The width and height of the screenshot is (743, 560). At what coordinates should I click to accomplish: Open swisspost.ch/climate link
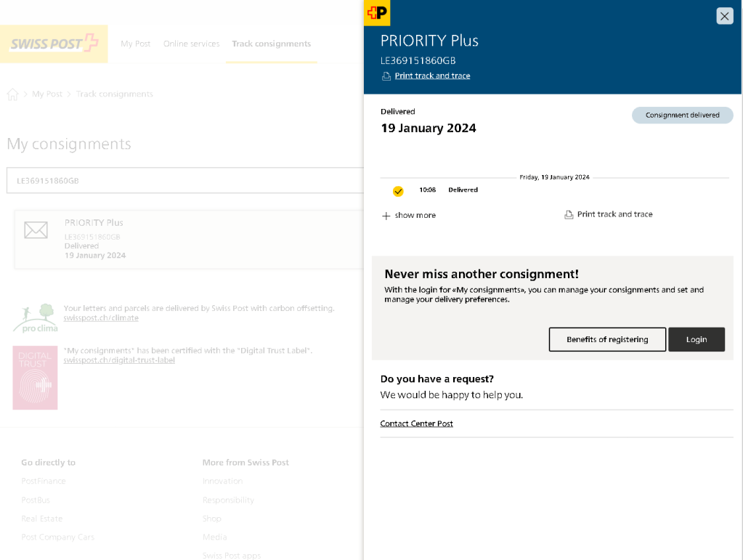click(101, 318)
